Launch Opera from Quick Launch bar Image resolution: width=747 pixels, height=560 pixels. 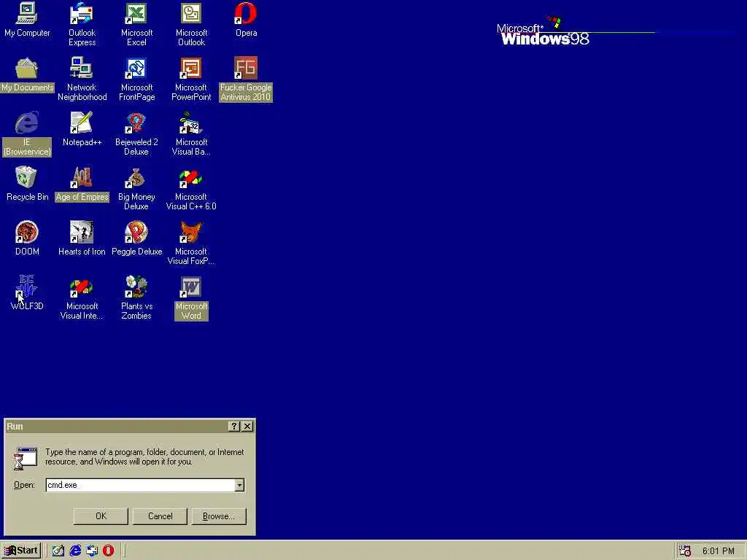(x=109, y=551)
